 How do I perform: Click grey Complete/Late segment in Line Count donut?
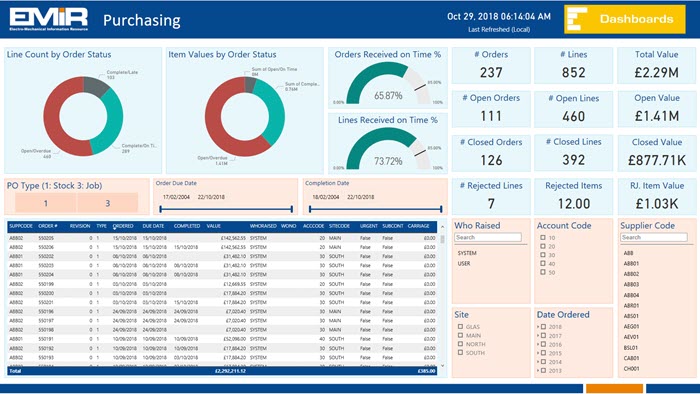pos(96,85)
